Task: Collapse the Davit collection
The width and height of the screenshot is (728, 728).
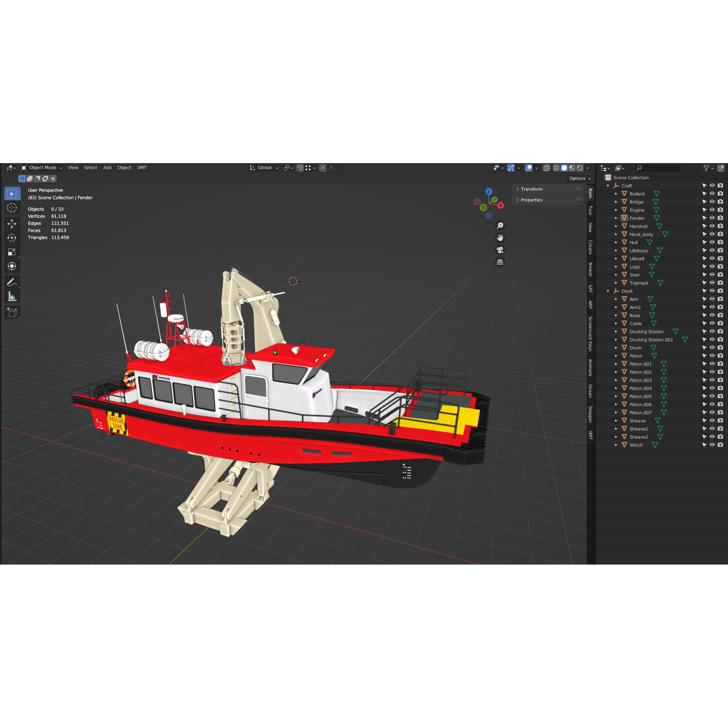Action: pos(607,291)
